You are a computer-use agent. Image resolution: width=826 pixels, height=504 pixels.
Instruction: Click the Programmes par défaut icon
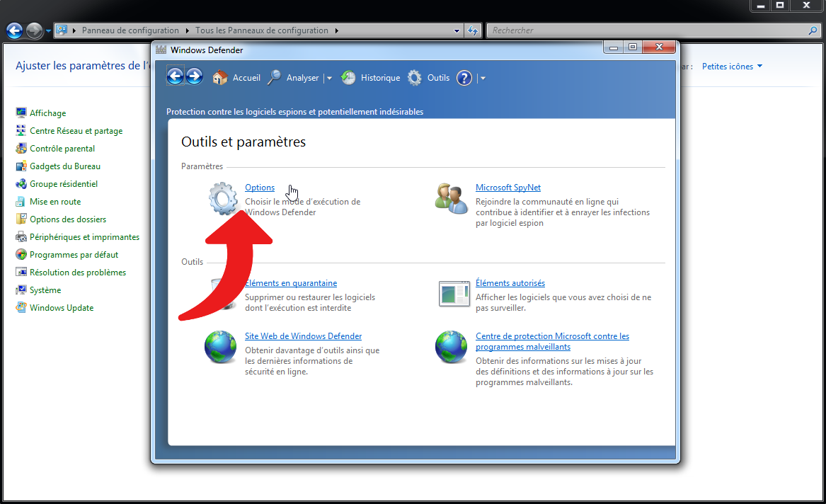(x=21, y=254)
